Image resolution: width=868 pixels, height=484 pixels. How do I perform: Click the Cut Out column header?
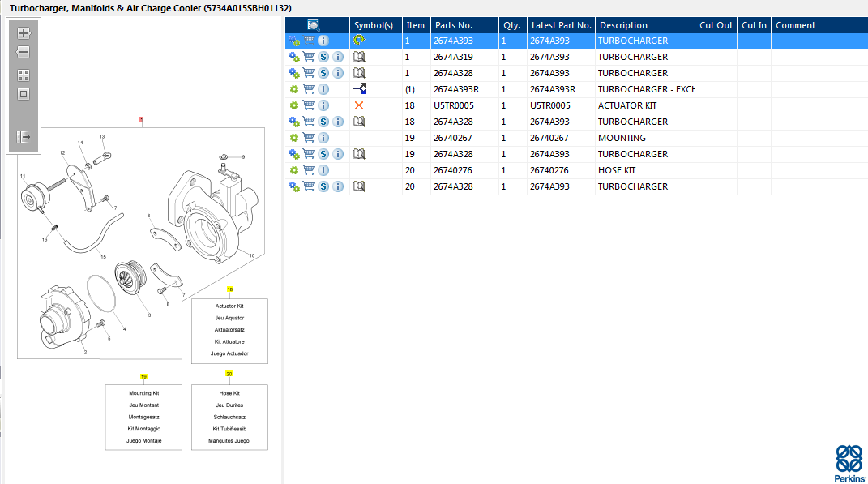716,25
